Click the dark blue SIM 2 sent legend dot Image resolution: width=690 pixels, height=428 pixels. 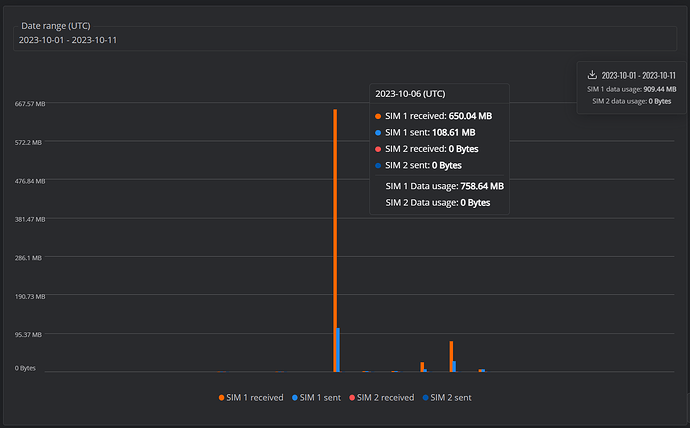[x=426, y=398]
